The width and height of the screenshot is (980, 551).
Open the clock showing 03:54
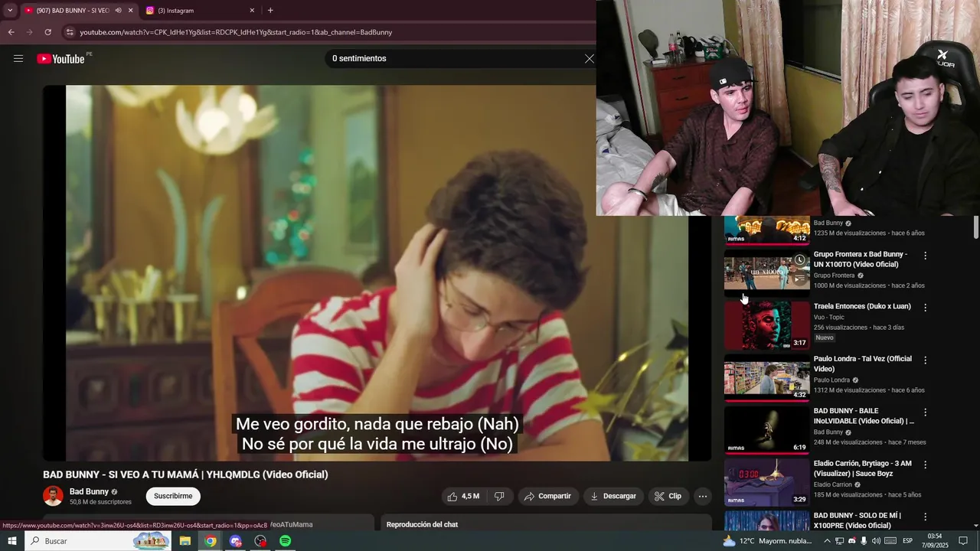pyautogui.click(x=935, y=541)
